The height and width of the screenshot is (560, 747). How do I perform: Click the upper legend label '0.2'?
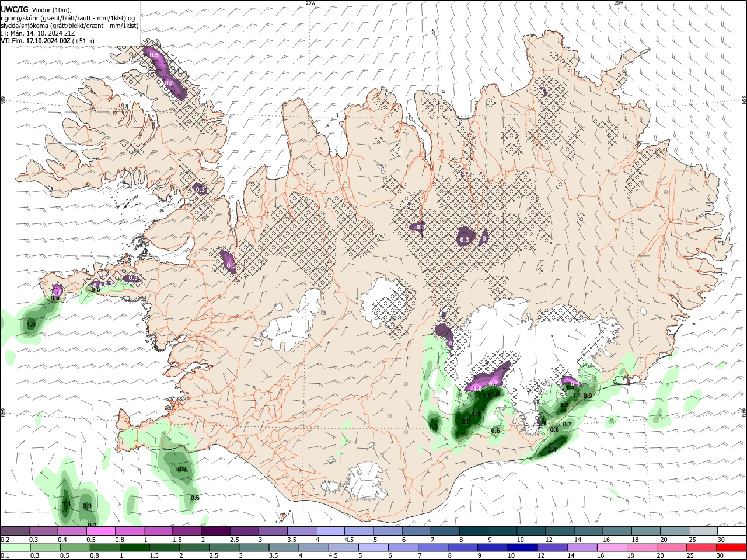pyautogui.click(x=5, y=540)
